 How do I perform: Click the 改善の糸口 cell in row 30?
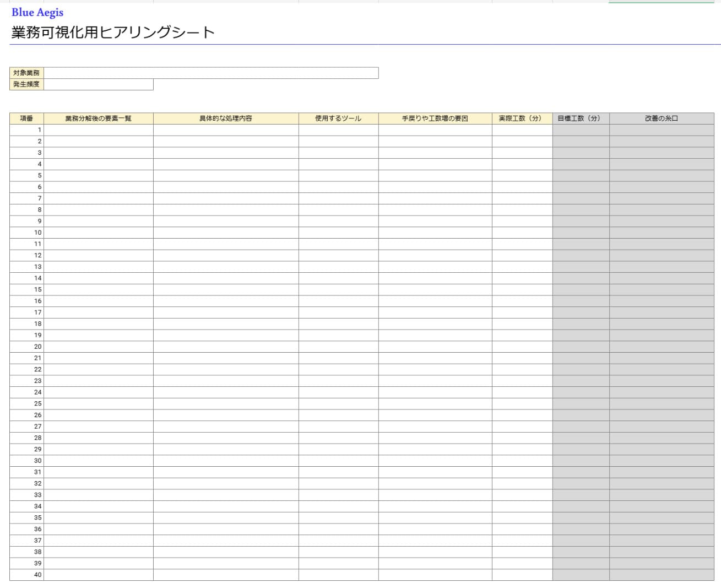[x=662, y=461]
